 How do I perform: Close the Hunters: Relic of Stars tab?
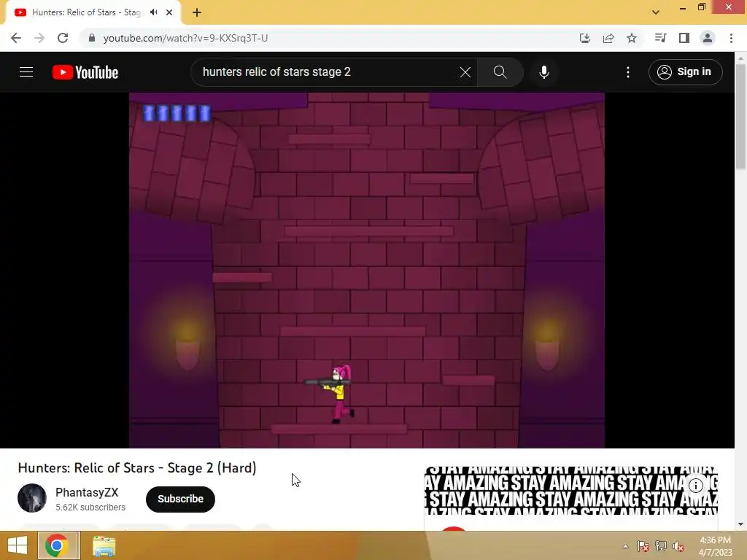point(169,12)
